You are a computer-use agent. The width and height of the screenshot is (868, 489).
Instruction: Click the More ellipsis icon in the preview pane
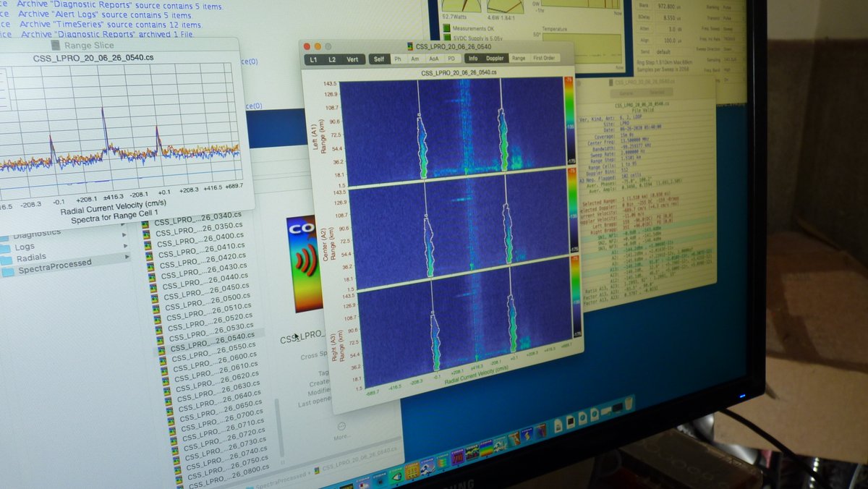click(341, 426)
